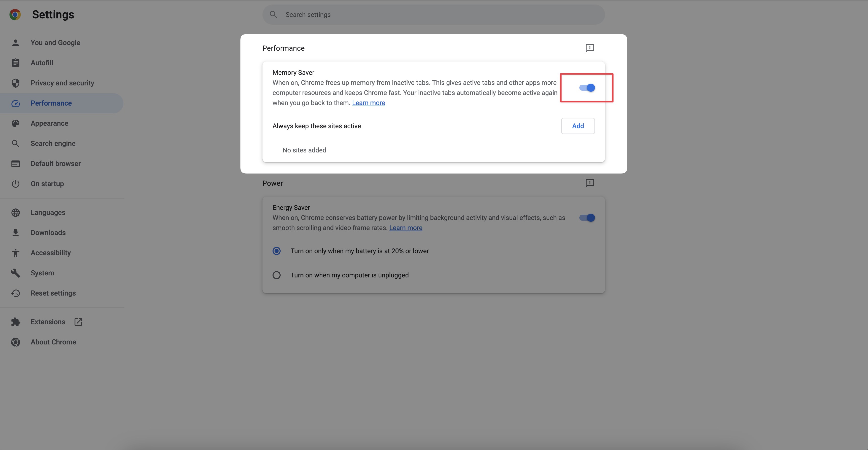The height and width of the screenshot is (450, 868).
Task: Click the Extensions puzzle piece icon
Action: click(16, 322)
